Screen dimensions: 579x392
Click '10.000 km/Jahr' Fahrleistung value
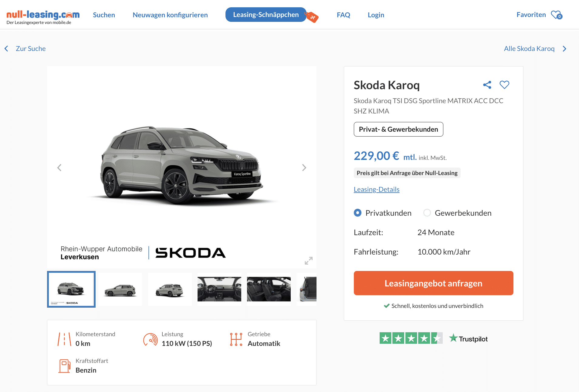click(444, 252)
